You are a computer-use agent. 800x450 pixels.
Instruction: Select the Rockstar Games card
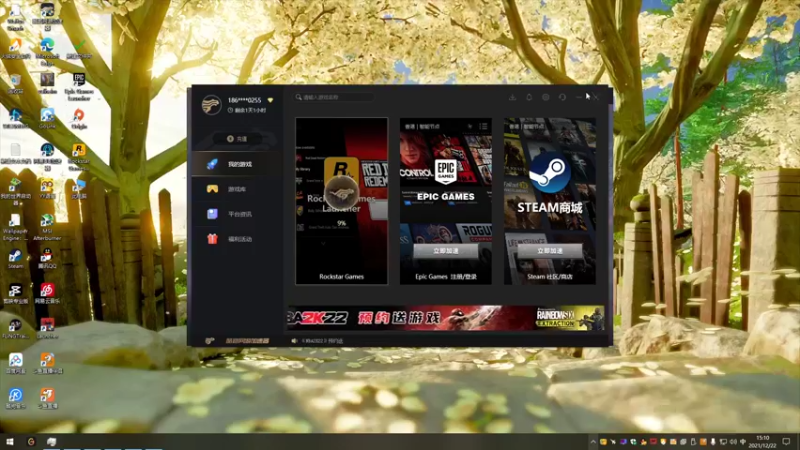[341, 201]
